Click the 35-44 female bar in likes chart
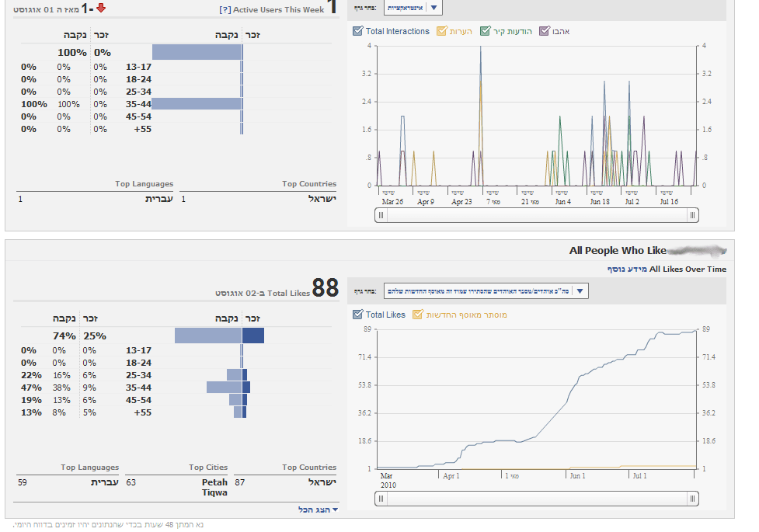Viewport: 759px width, 532px height. click(x=224, y=388)
